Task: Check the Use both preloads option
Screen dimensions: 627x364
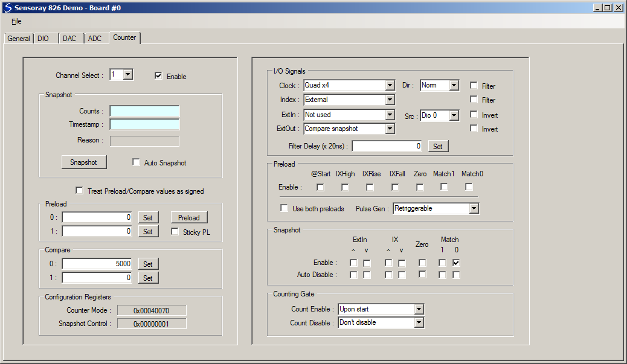Action: [284, 208]
